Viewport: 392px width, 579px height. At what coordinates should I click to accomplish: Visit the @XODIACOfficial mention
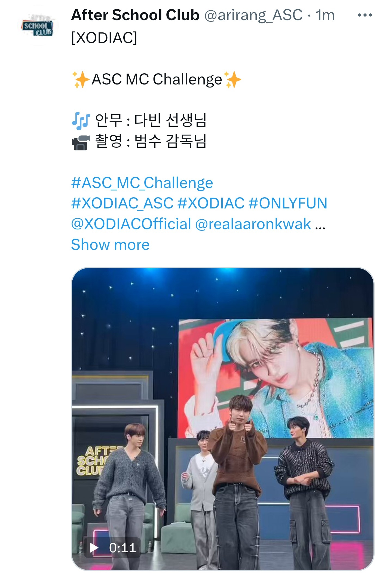click(x=131, y=224)
